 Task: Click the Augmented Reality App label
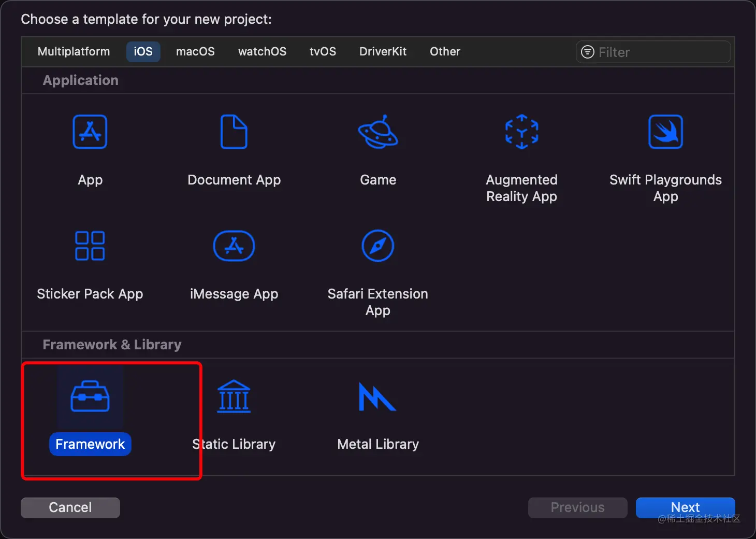(x=522, y=188)
